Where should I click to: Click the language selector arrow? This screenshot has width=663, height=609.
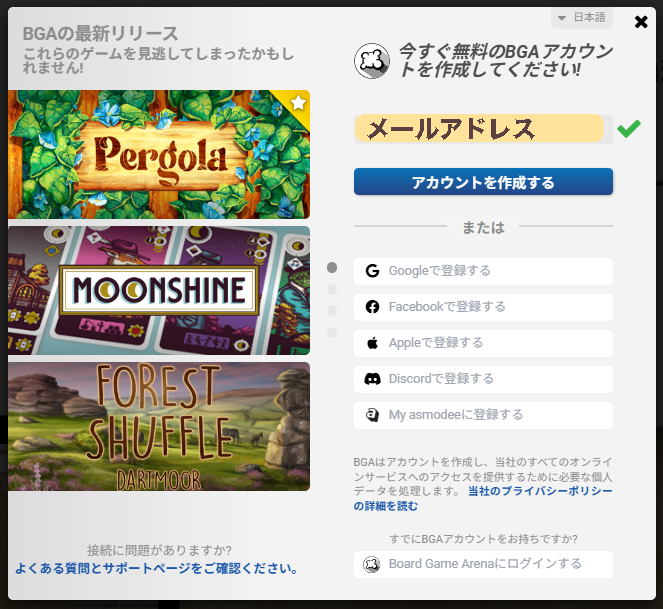pyautogui.click(x=562, y=18)
